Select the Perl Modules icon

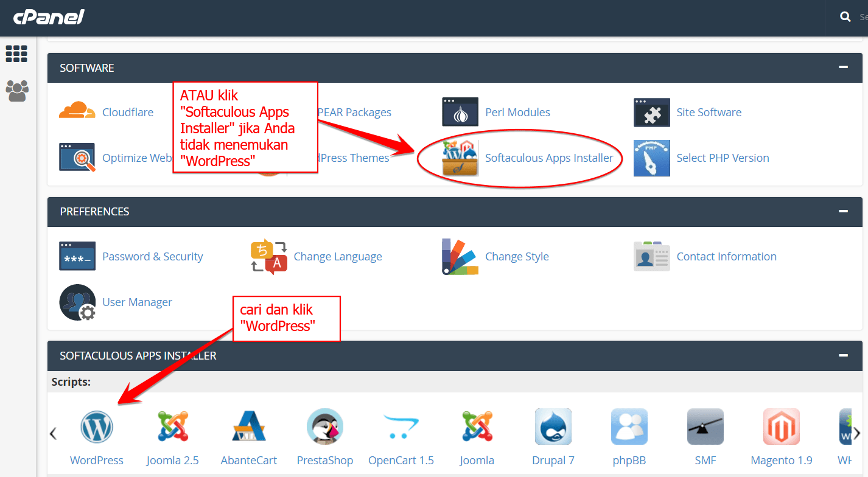460,113
